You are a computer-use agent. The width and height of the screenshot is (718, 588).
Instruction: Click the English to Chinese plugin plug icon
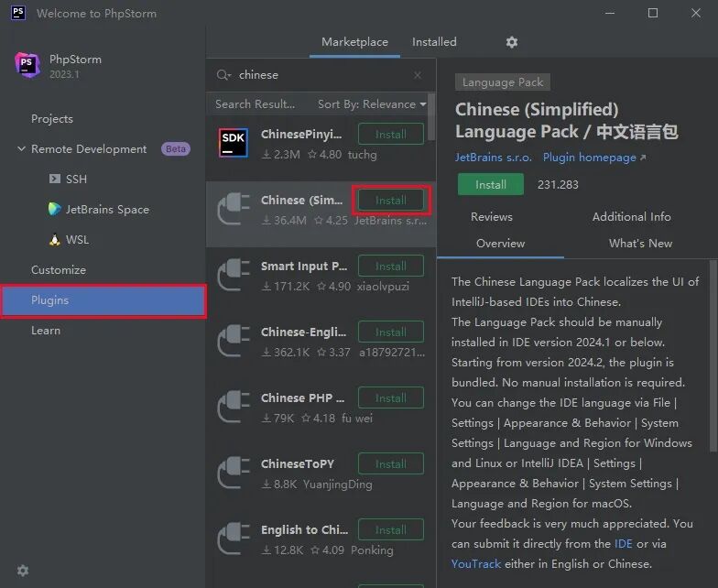pyautogui.click(x=234, y=539)
